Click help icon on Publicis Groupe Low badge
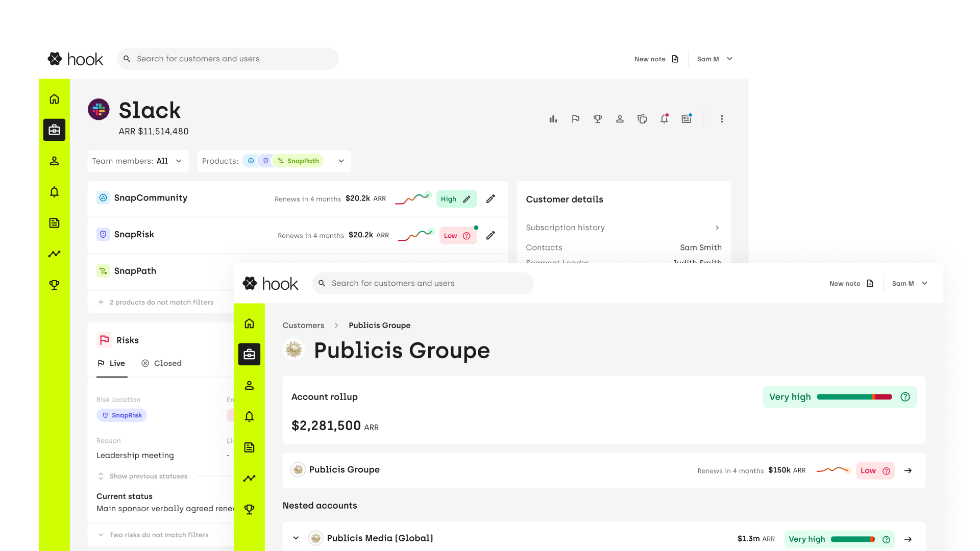The width and height of the screenshot is (980, 551). click(886, 471)
